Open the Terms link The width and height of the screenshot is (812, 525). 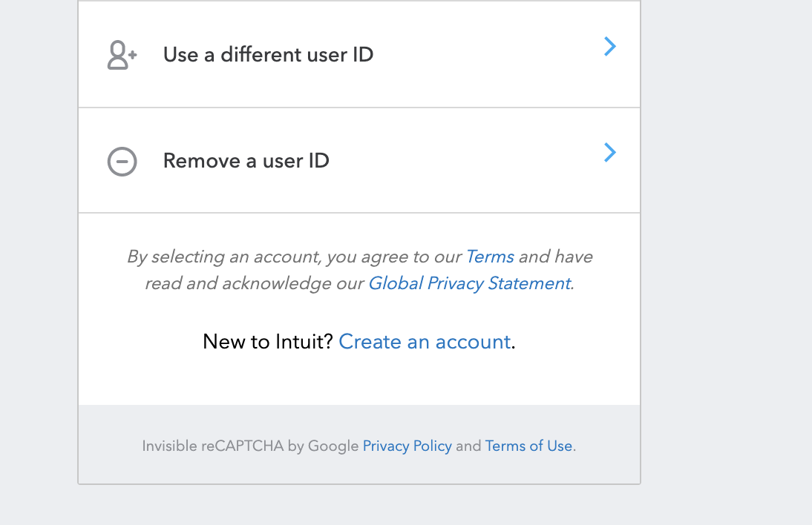pyautogui.click(x=490, y=257)
